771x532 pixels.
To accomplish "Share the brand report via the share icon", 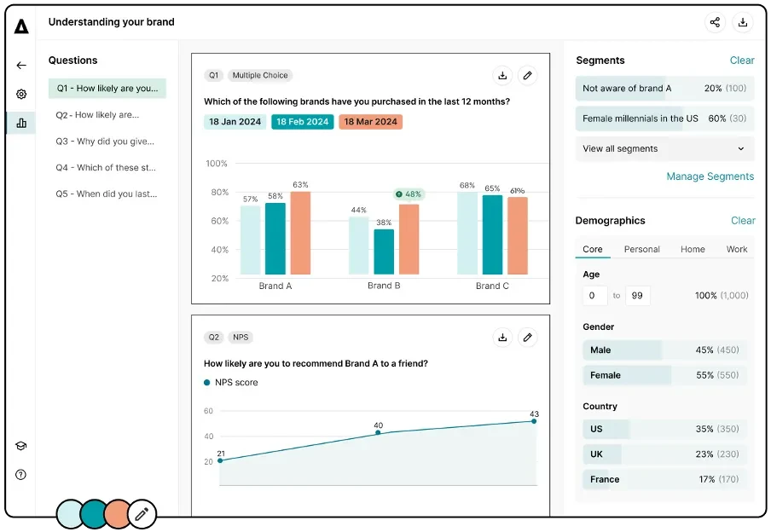I will tap(715, 22).
